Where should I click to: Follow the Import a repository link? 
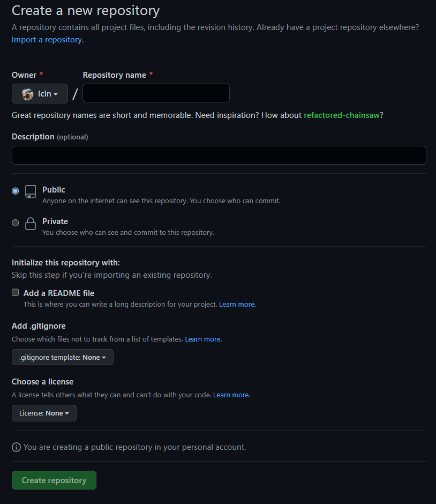48,40
